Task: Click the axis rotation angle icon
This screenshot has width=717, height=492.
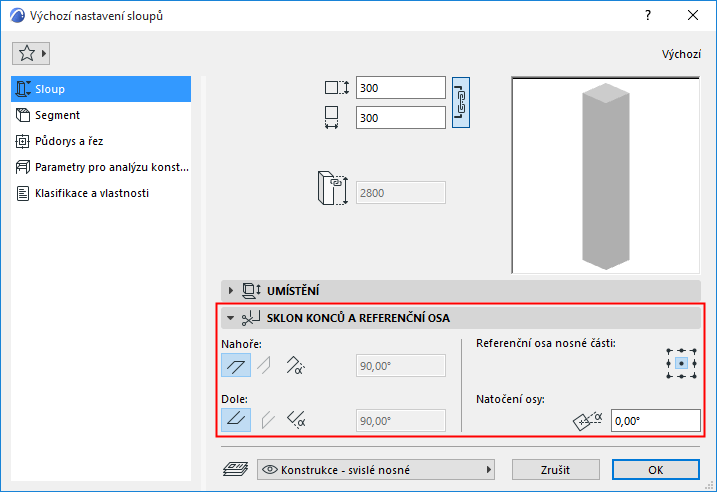Action: [588, 421]
